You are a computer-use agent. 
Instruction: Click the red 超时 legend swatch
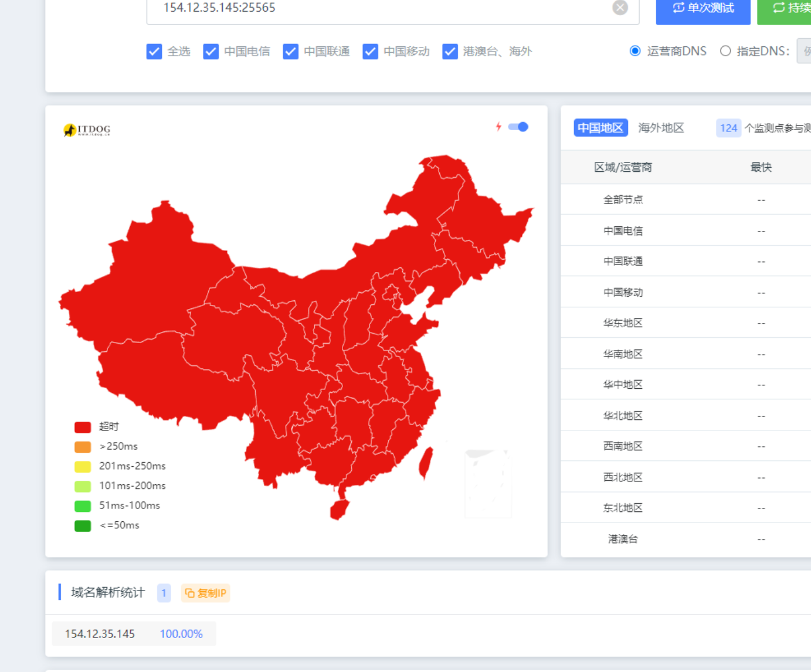tap(82, 426)
